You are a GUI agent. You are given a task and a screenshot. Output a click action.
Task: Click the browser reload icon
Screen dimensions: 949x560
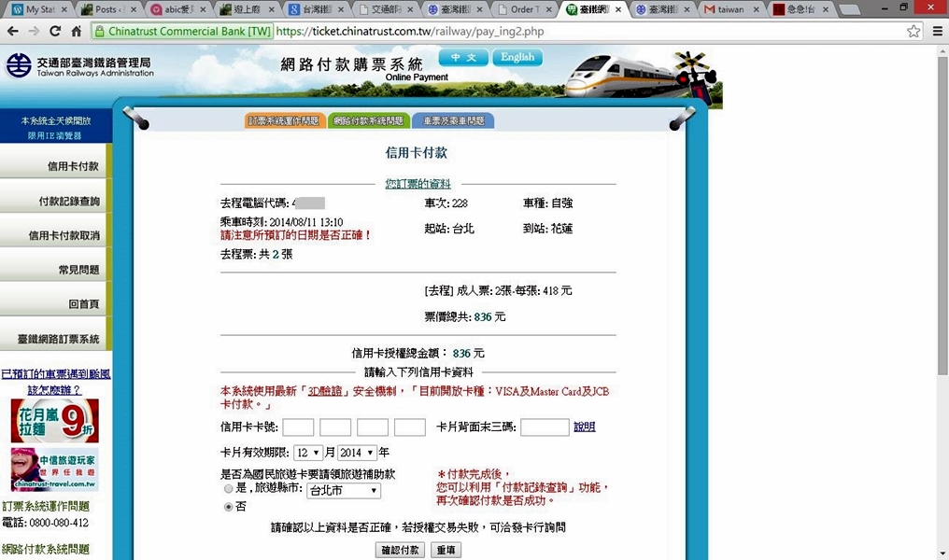coord(55,31)
